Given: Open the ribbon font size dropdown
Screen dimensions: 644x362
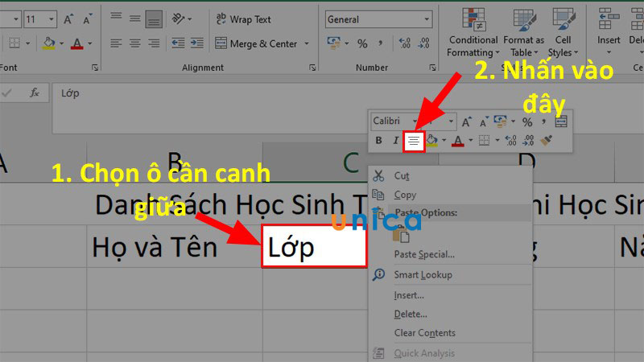Looking at the screenshot, I should (52, 19).
